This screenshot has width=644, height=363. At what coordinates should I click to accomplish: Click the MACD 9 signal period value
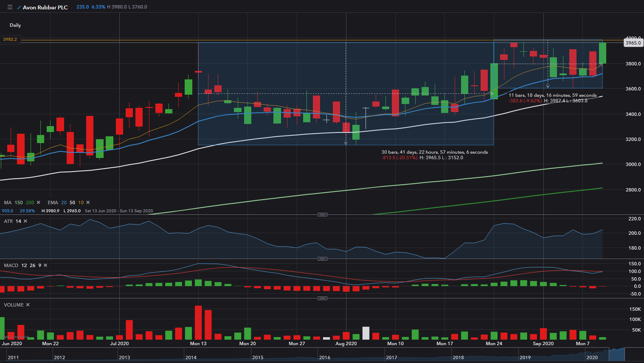coord(40,265)
